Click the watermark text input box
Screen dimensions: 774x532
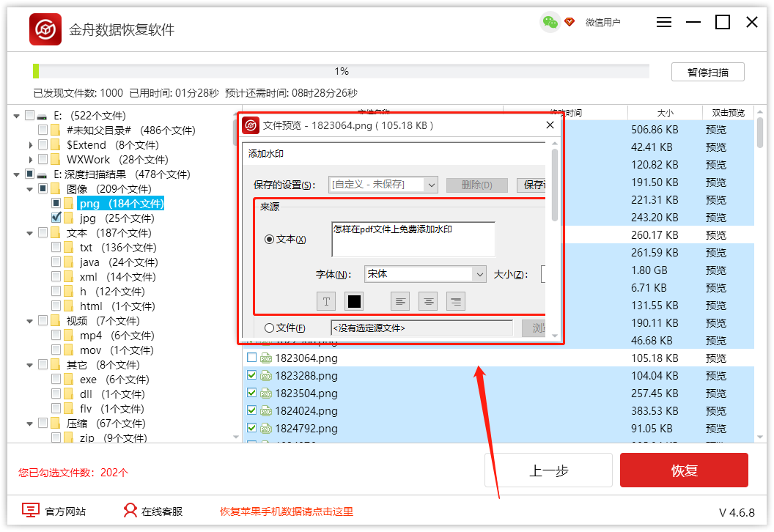tap(413, 240)
